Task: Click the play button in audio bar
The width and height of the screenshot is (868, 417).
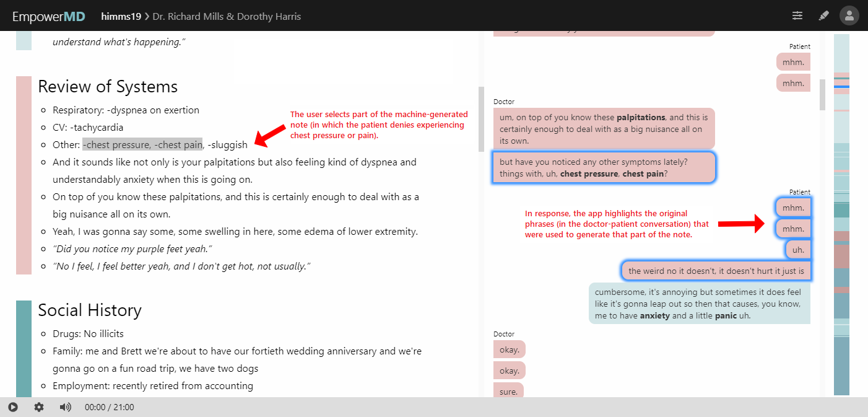Action: pyautogui.click(x=13, y=407)
